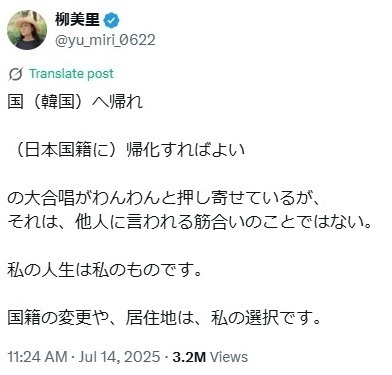Click the word 選択 in the last line
This screenshot has height=375, width=392.
pos(262,318)
